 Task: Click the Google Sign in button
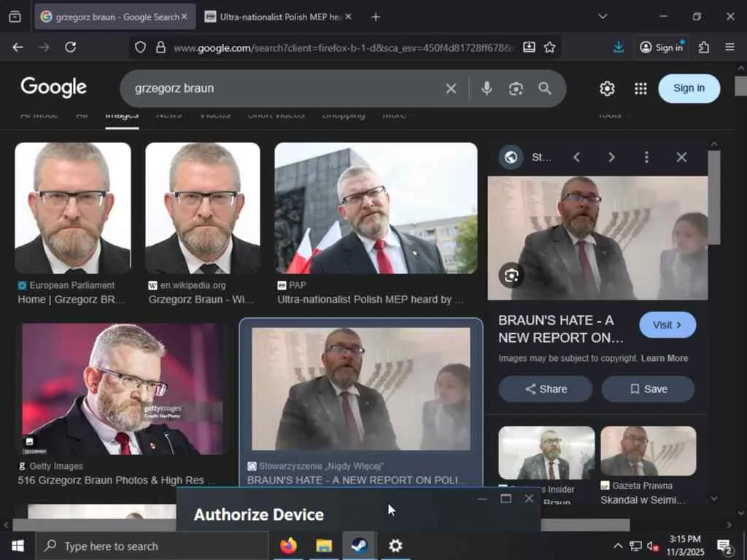click(x=689, y=88)
